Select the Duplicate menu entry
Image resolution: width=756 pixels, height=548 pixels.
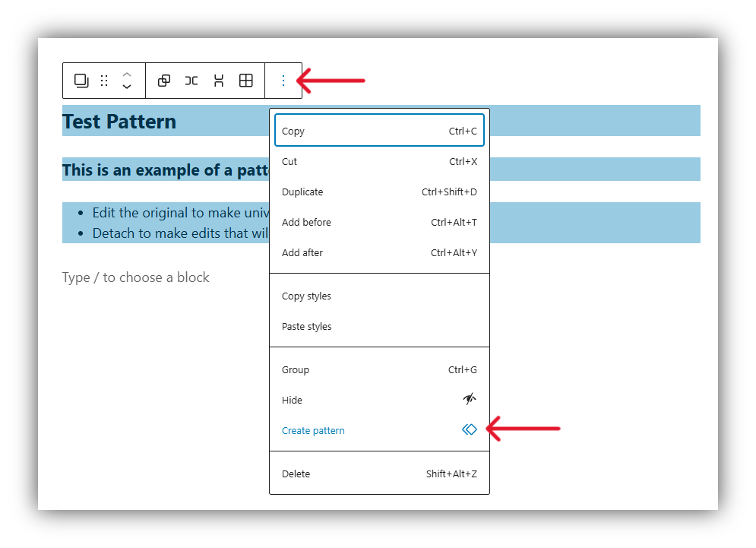point(379,192)
